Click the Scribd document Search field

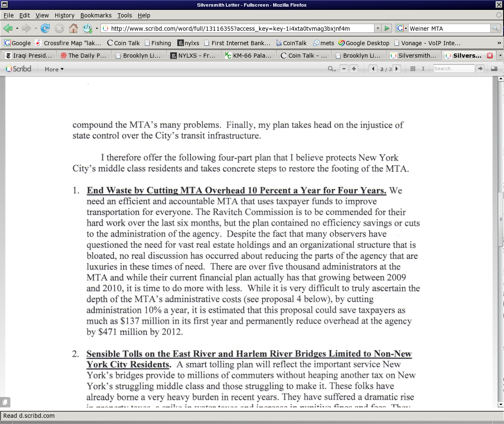pos(454,69)
